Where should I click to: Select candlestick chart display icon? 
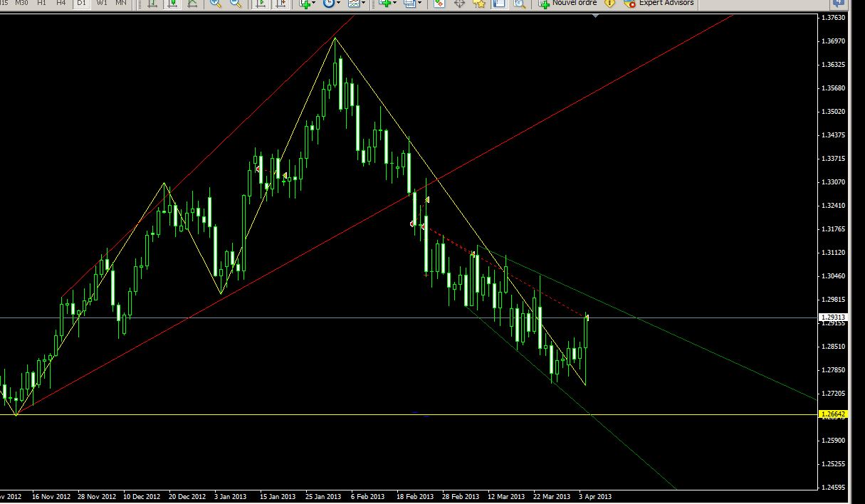pyautogui.click(x=172, y=4)
